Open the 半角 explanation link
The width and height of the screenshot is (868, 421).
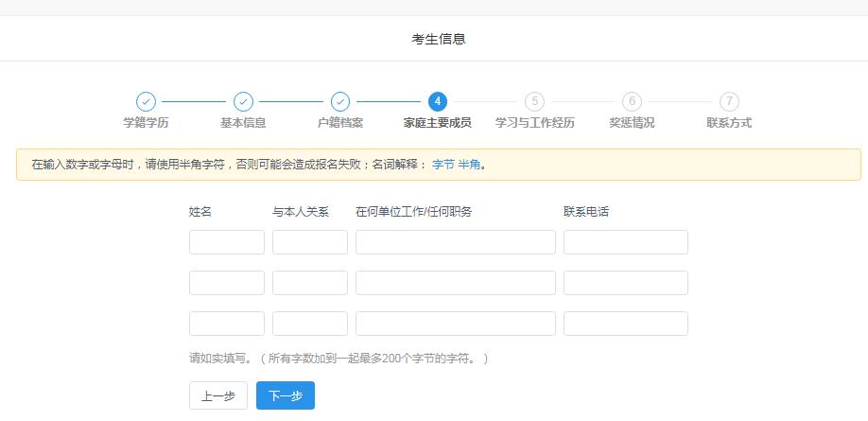(469, 165)
